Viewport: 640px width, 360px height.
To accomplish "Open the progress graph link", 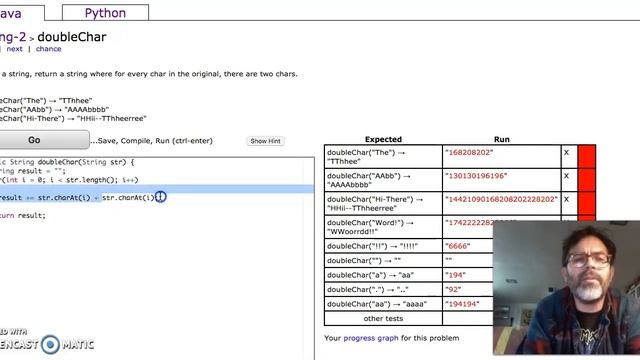I will (371, 338).
